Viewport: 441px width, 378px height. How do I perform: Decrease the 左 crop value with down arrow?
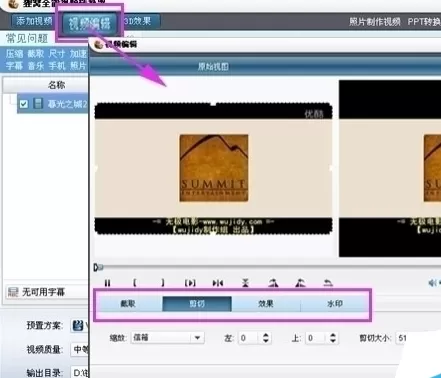[266, 341]
